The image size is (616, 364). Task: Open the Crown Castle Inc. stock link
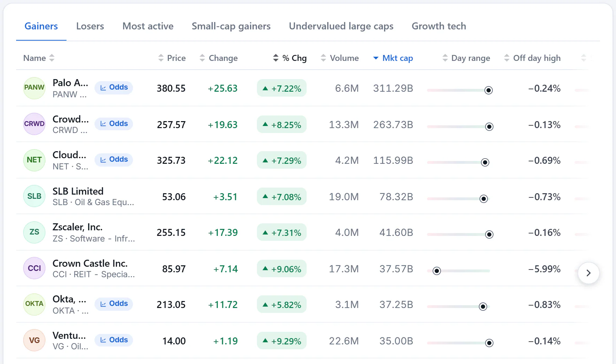(90, 263)
